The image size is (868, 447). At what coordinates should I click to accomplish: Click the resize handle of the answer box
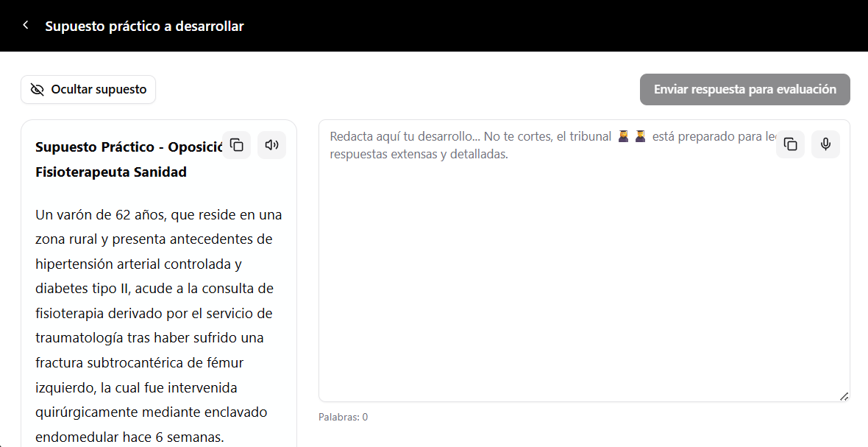pos(843,397)
